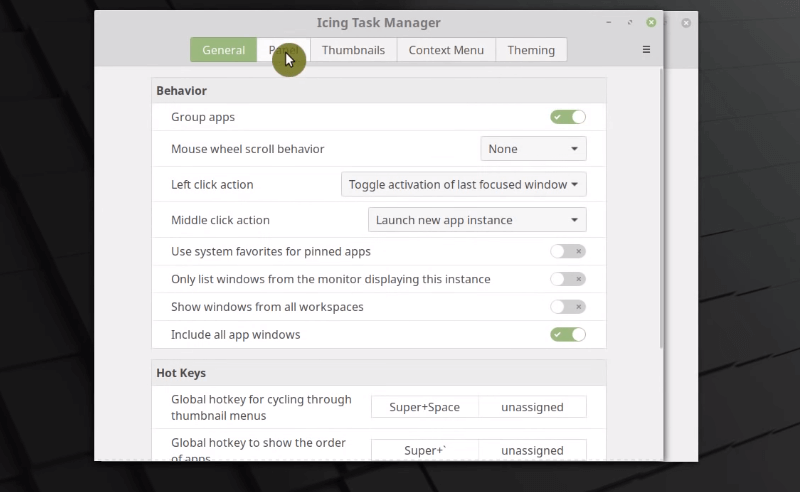Set unassigned binding for show order of apps
This screenshot has width=800, height=492.
click(532, 450)
